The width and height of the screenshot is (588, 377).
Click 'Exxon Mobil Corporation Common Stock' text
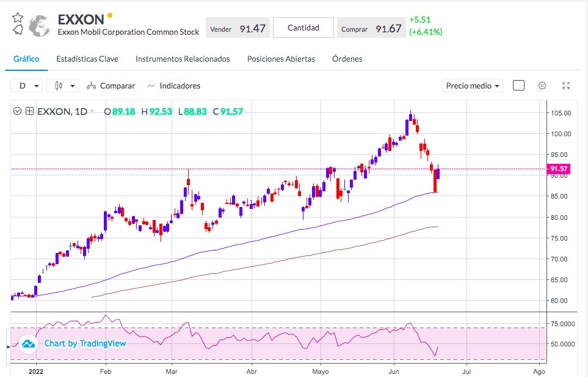(x=128, y=32)
